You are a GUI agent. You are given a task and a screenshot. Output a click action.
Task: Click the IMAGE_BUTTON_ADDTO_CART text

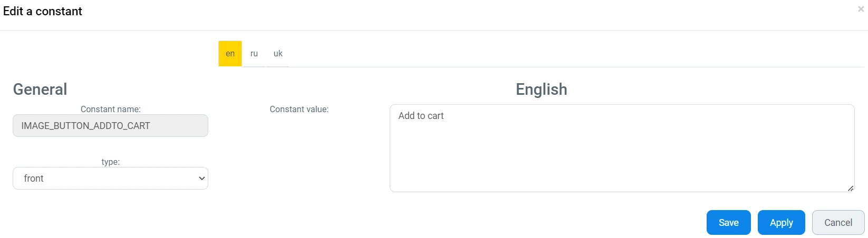coord(85,126)
